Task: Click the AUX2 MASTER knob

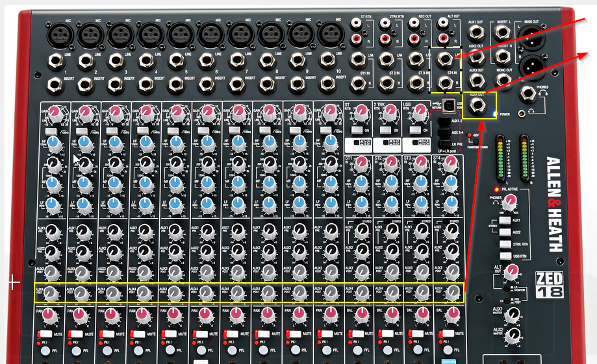Action: (514, 335)
